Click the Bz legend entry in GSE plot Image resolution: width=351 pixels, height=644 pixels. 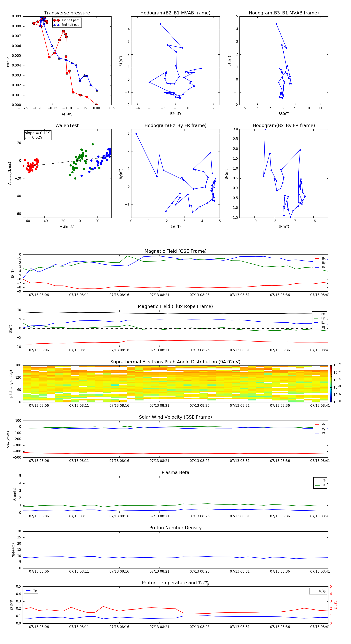tap(320, 267)
